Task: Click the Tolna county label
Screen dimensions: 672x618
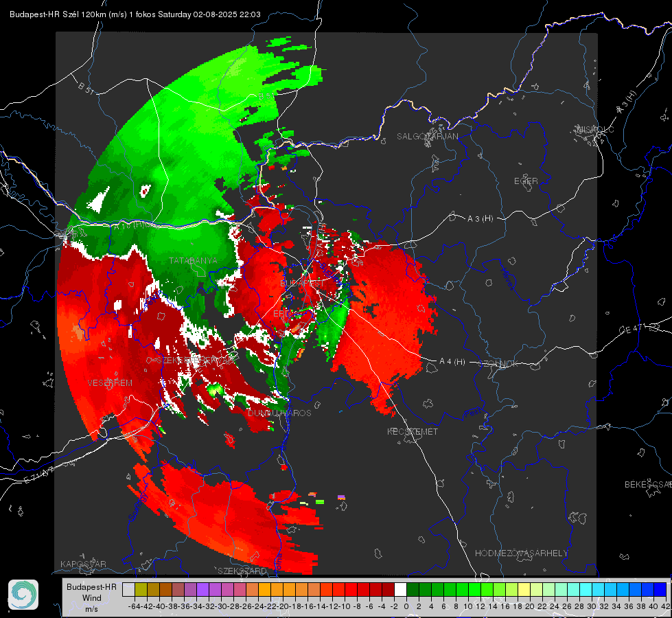Action: [x=279, y=563]
